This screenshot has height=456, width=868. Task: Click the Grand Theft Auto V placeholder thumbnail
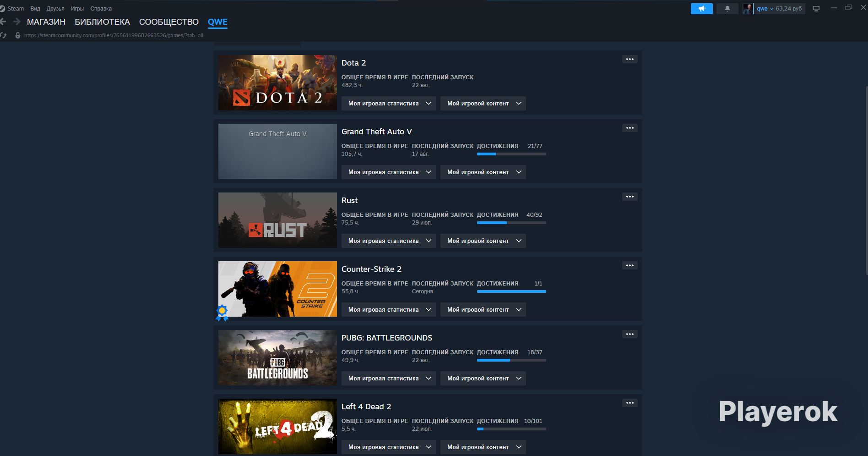277,151
